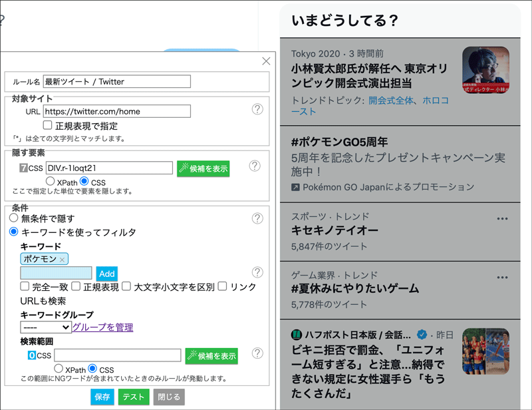The image size is (532, 410).
Task: Enable 完全一致 checkbox
Action: coord(25,286)
